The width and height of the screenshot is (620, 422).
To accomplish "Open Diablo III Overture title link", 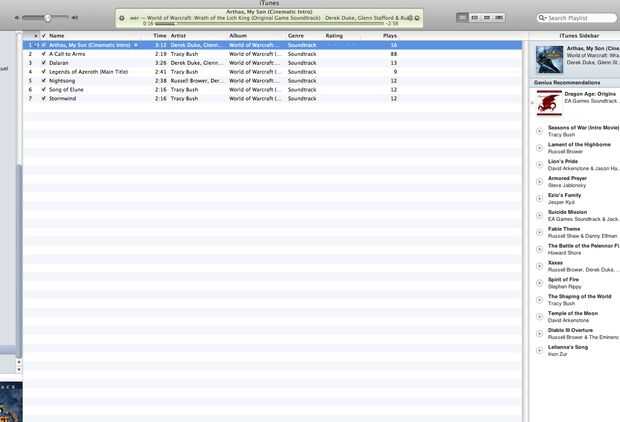I will [x=570, y=330].
